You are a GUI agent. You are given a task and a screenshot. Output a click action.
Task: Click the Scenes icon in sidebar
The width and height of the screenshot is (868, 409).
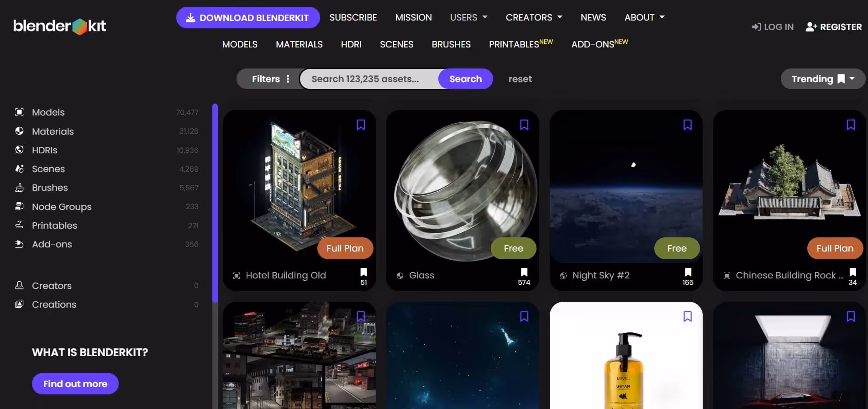pos(19,169)
